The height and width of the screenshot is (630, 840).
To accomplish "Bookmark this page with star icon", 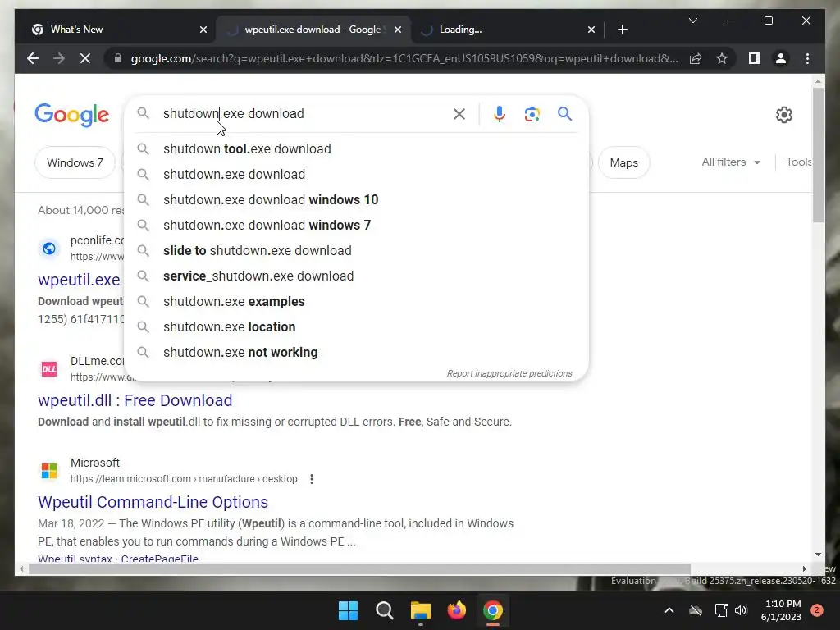I will pos(722,58).
